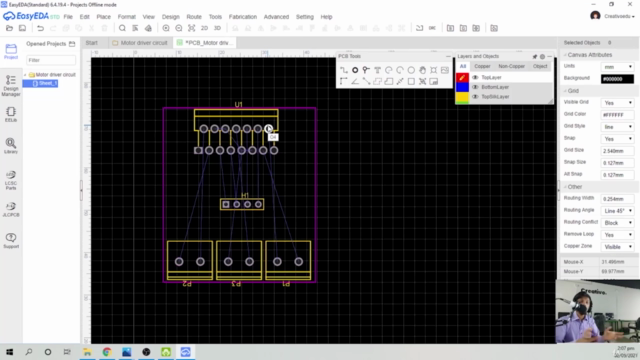Open the Remove Loop dropdown

click(617, 235)
